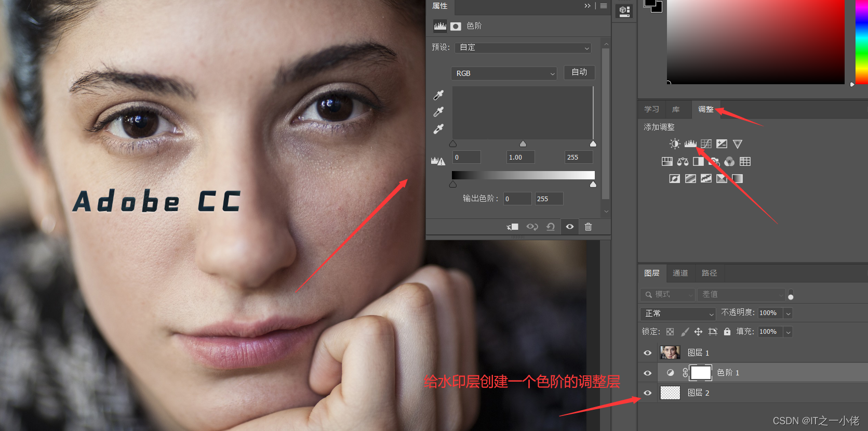Image resolution: width=868 pixels, height=431 pixels.
Task: Open the Properties panel flyout menu
Action: [x=604, y=6]
